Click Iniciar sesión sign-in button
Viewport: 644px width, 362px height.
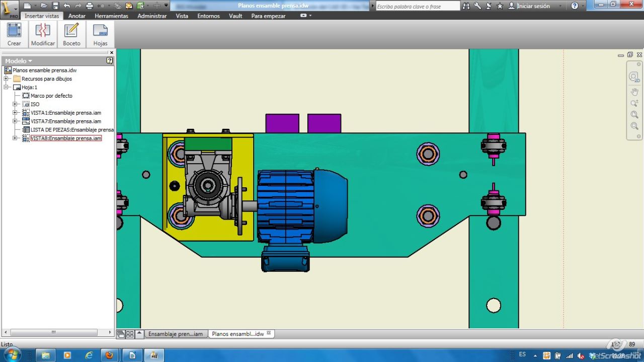[528, 6]
